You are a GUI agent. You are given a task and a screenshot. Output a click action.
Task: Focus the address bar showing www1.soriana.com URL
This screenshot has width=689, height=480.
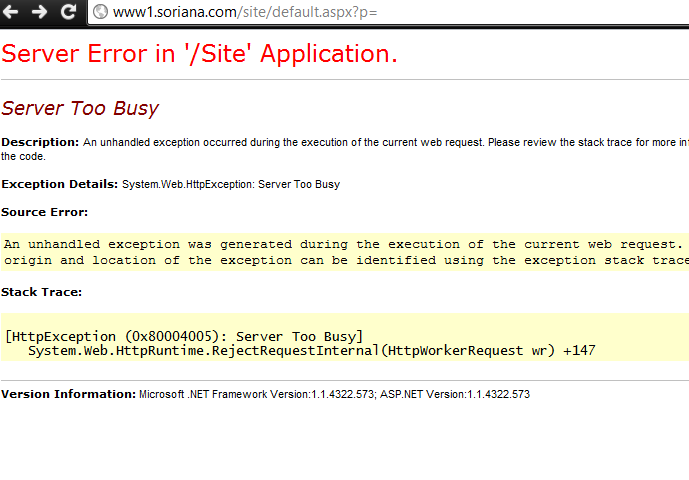point(300,12)
